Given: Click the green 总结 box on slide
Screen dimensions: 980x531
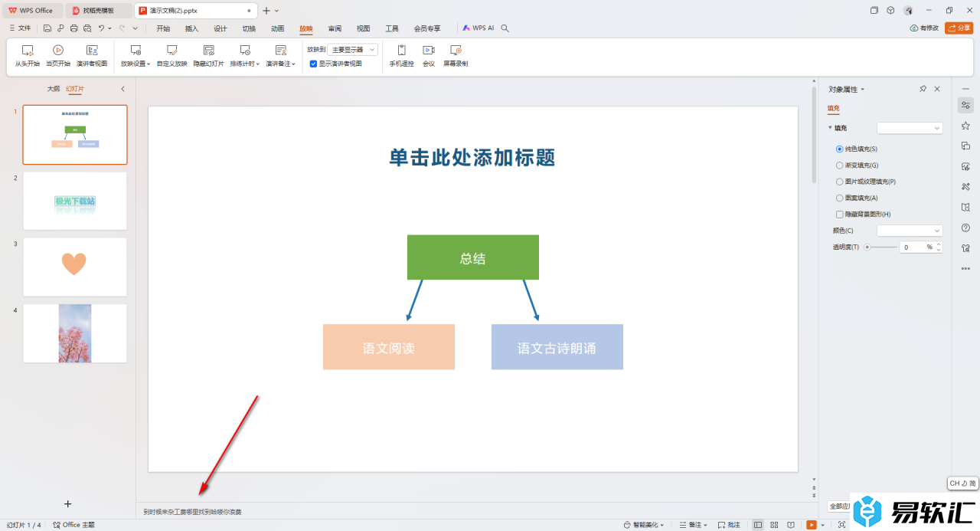Looking at the screenshot, I should tap(473, 257).
